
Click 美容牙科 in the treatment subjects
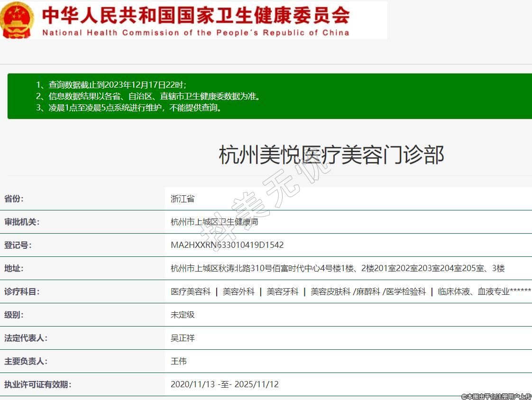click(283, 291)
